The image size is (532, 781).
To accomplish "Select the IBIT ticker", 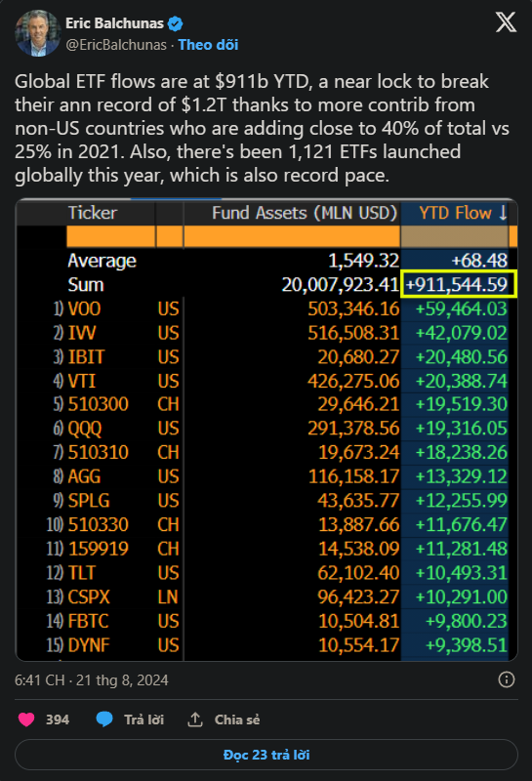I will (x=86, y=357).
